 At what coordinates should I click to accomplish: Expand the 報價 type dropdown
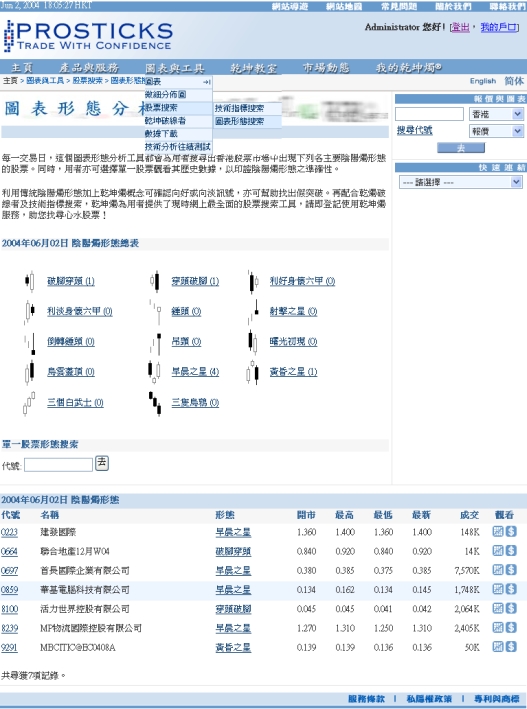coord(496,131)
